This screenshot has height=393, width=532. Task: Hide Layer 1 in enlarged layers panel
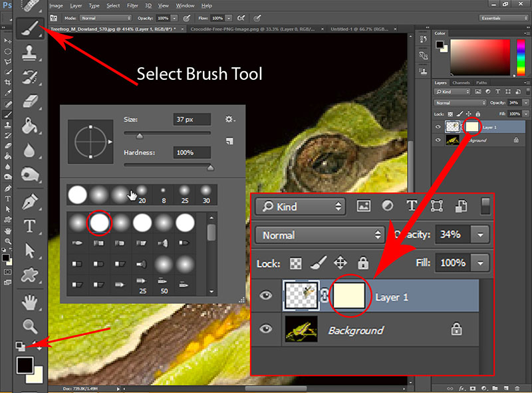(x=266, y=296)
